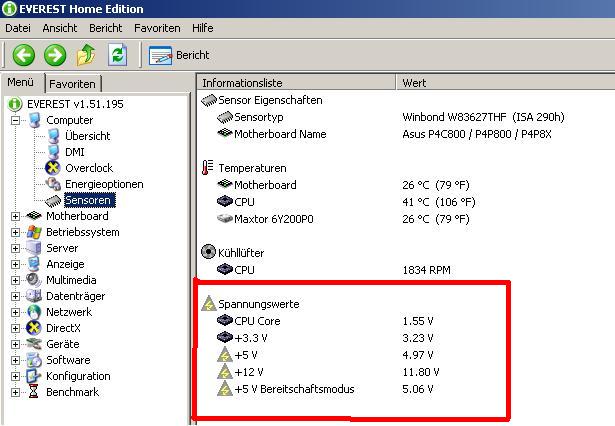This screenshot has width=615, height=426.
Task: Expand the Software tree node
Action: pos(15,360)
